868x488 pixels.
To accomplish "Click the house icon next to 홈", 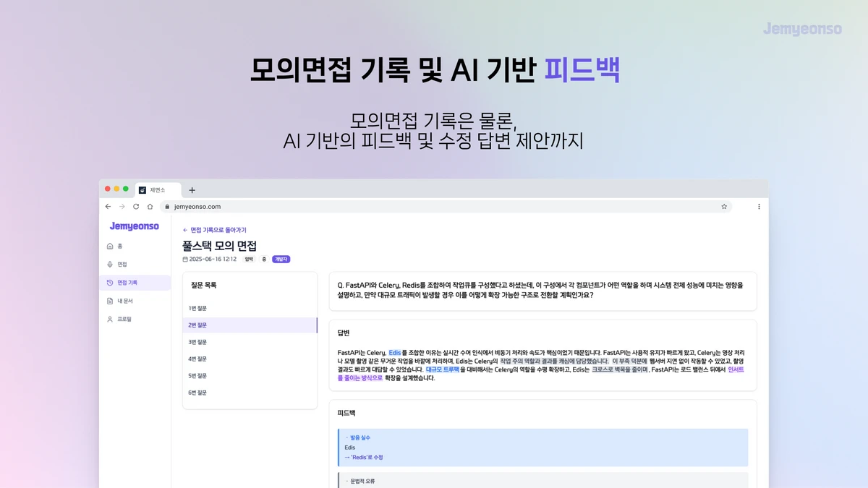I will tap(110, 247).
